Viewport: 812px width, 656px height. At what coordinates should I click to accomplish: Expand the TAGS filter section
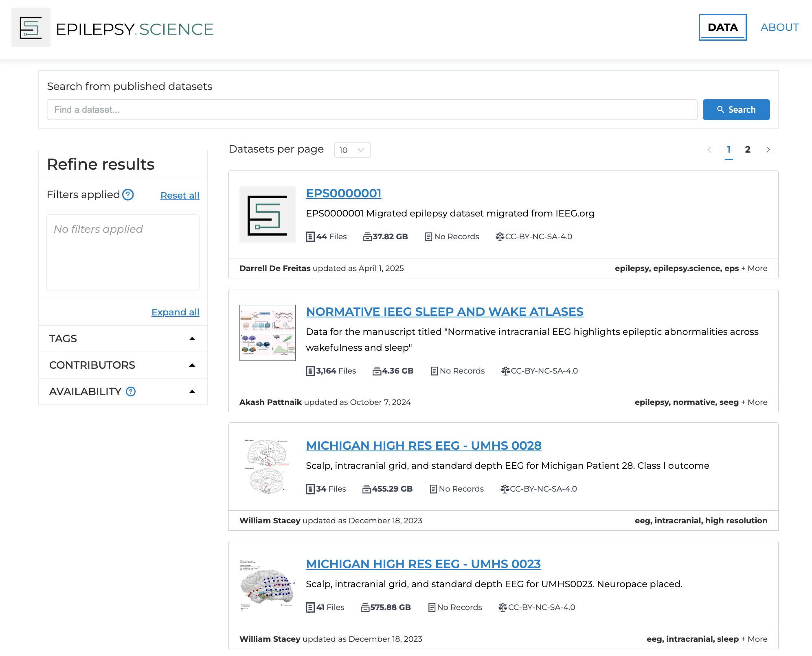[192, 339]
